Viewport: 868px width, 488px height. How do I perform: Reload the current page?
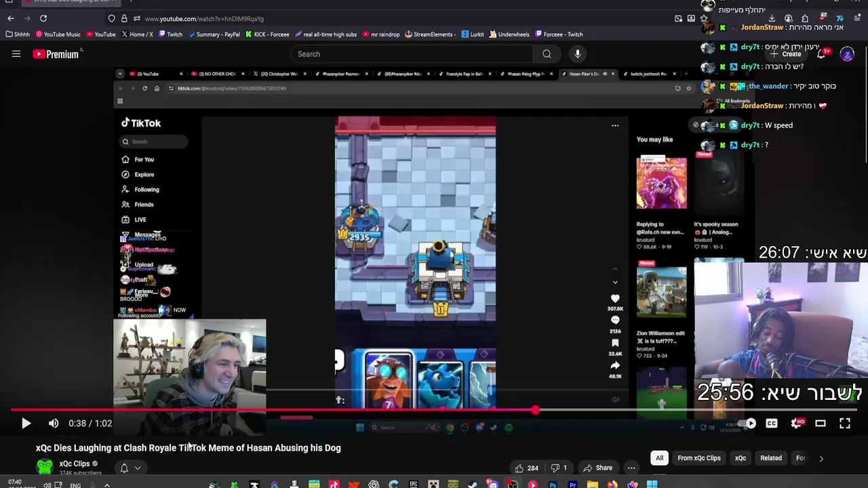(43, 18)
